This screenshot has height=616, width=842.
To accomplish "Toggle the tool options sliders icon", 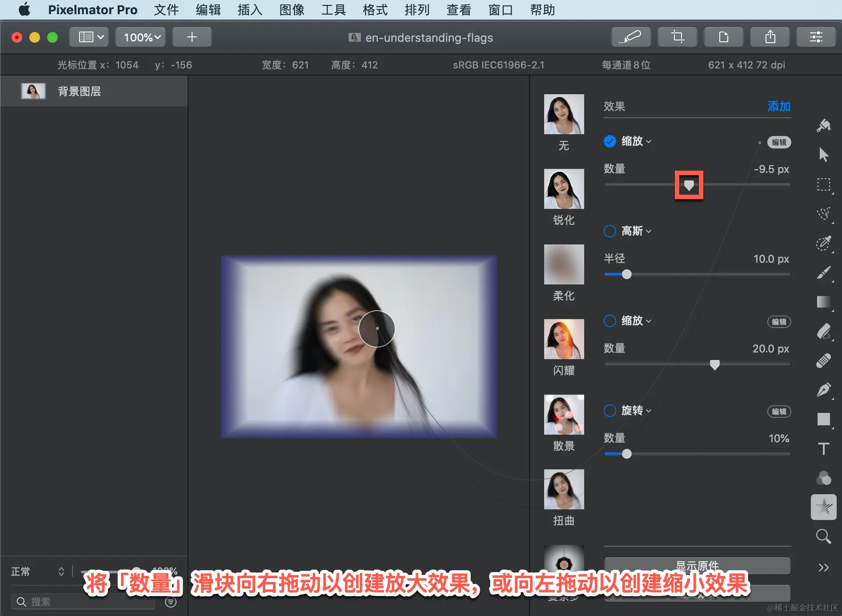I will pyautogui.click(x=816, y=37).
